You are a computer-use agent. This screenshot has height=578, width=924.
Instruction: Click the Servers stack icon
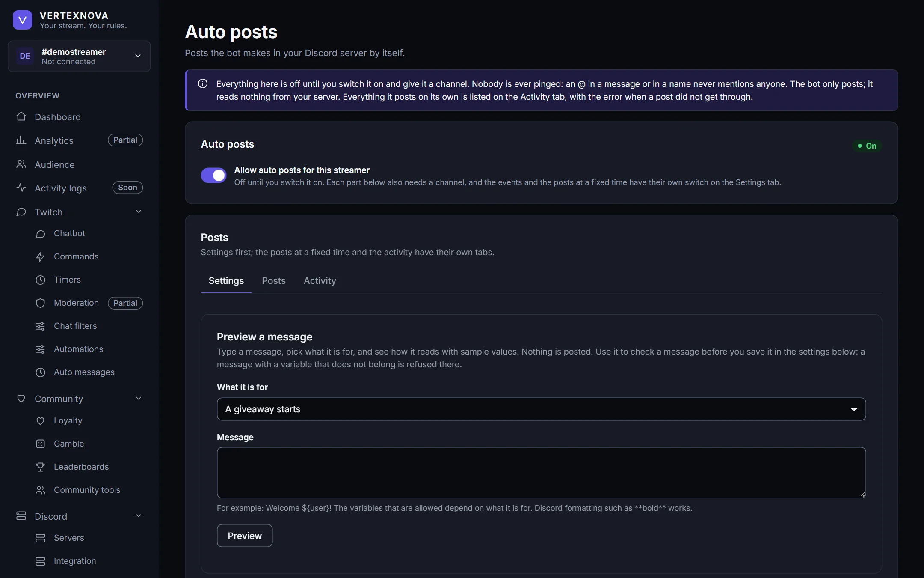40,538
